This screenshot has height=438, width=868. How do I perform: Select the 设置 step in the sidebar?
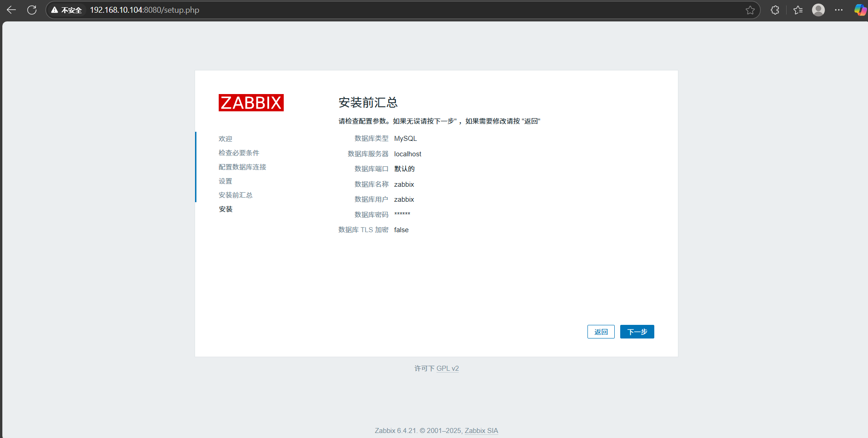click(x=226, y=181)
